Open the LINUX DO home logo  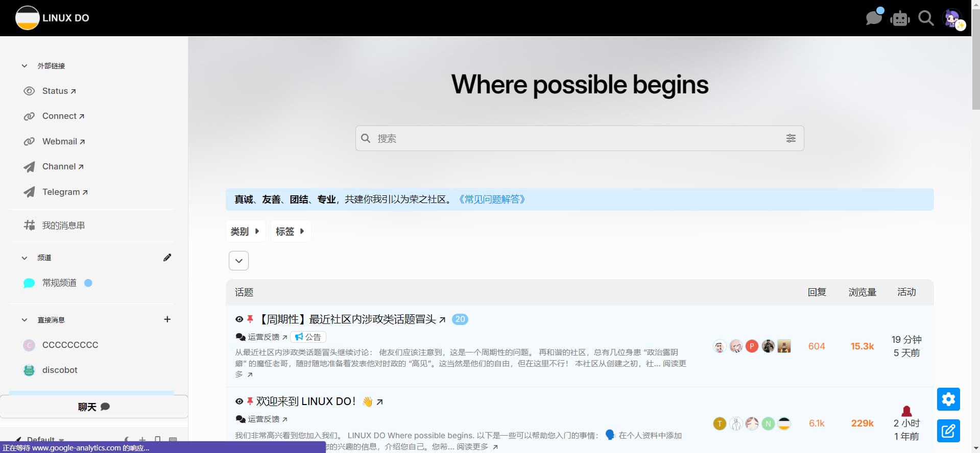pyautogui.click(x=53, y=18)
